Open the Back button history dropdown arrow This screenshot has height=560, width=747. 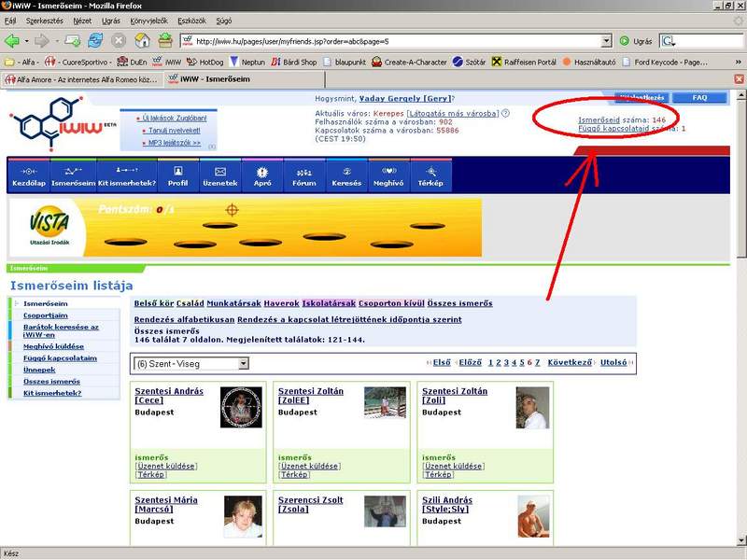coord(27,41)
